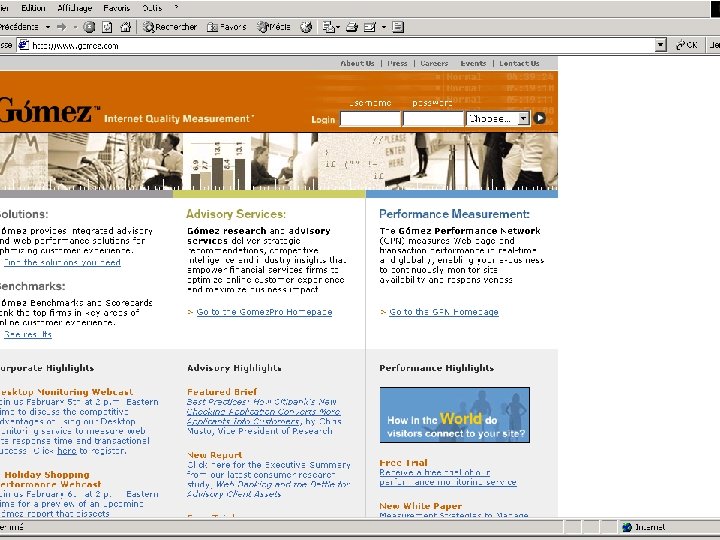Click the Internet zone icon in status bar
The image size is (720, 540).
click(x=627, y=527)
